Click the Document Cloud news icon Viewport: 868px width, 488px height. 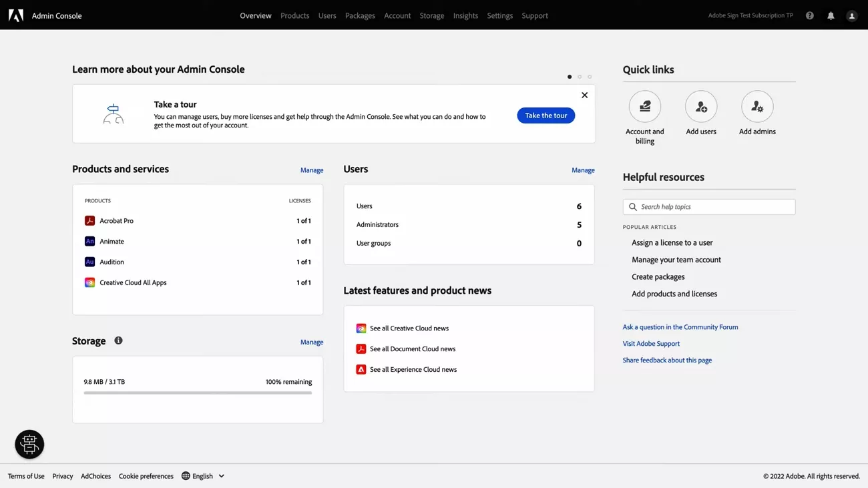coord(361,348)
